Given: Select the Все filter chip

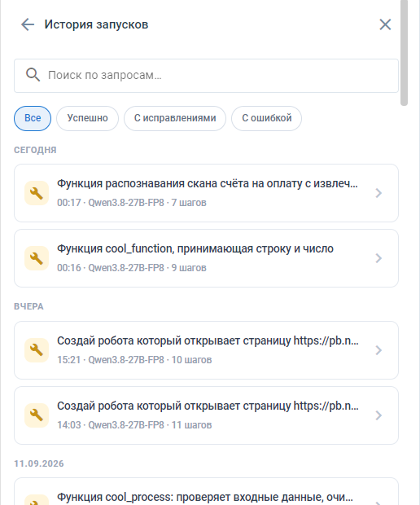Looking at the screenshot, I should [x=33, y=118].
